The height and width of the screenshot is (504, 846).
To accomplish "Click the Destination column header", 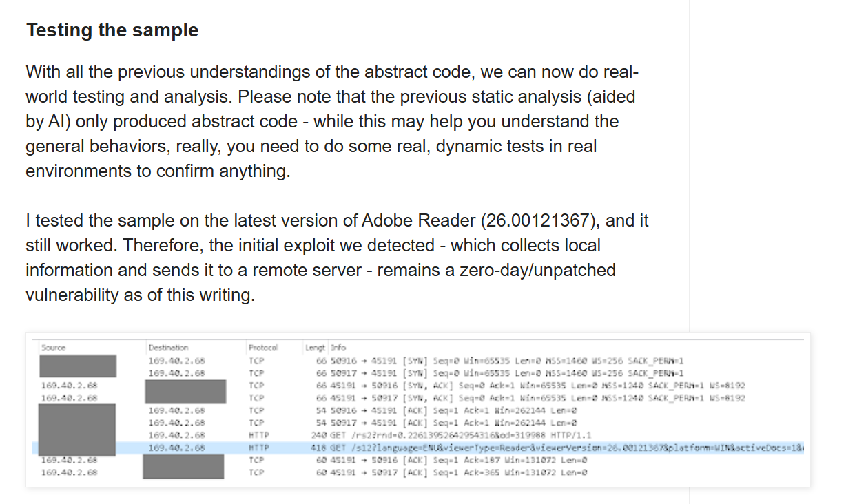I will [168, 348].
